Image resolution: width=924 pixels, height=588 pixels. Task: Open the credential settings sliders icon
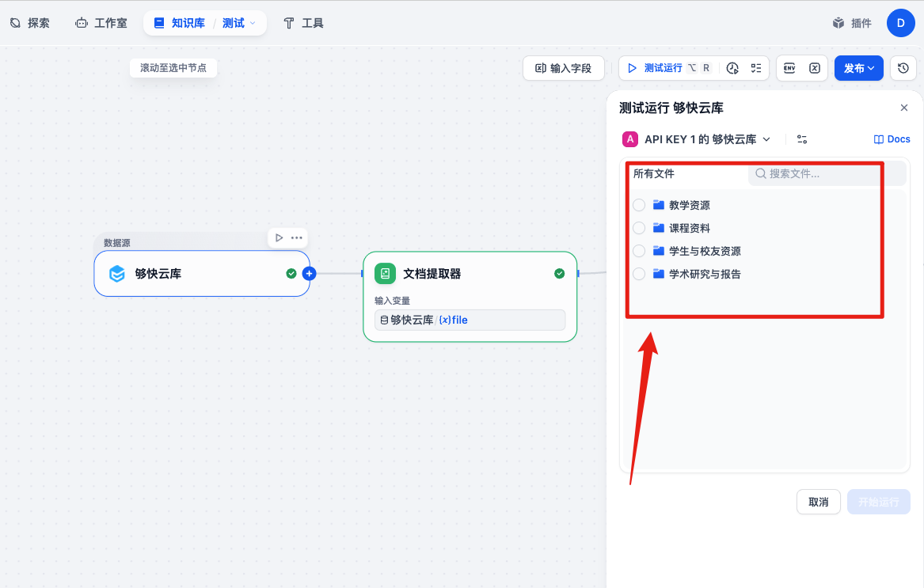pyautogui.click(x=802, y=139)
